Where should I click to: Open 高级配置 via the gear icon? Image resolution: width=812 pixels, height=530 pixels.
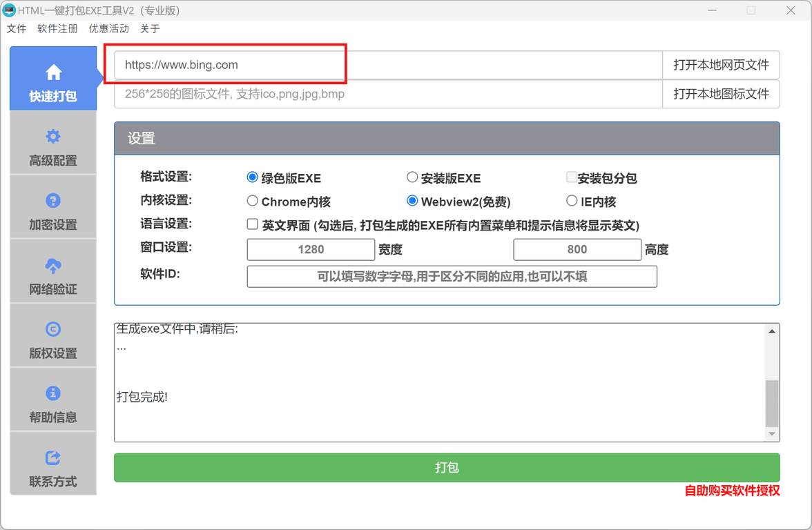click(53, 137)
